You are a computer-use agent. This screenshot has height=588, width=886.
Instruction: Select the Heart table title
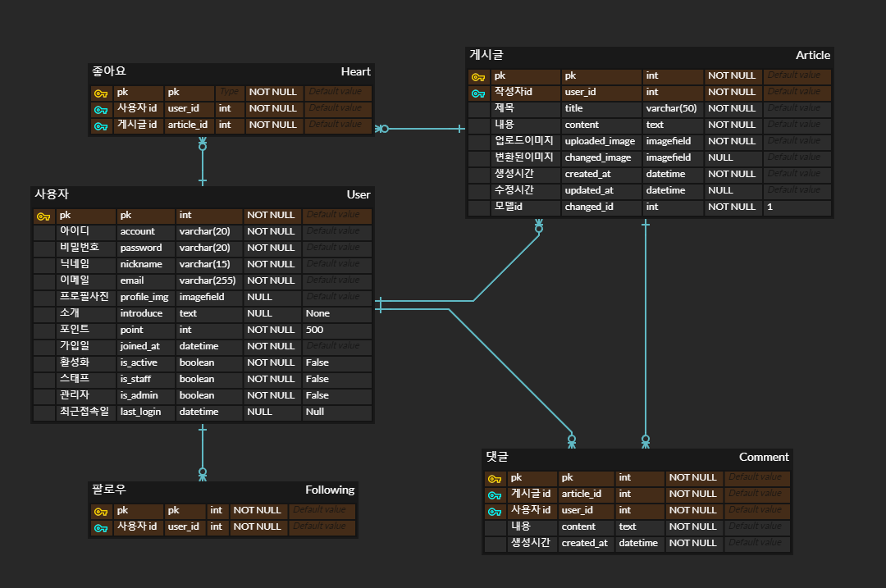click(355, 71)
